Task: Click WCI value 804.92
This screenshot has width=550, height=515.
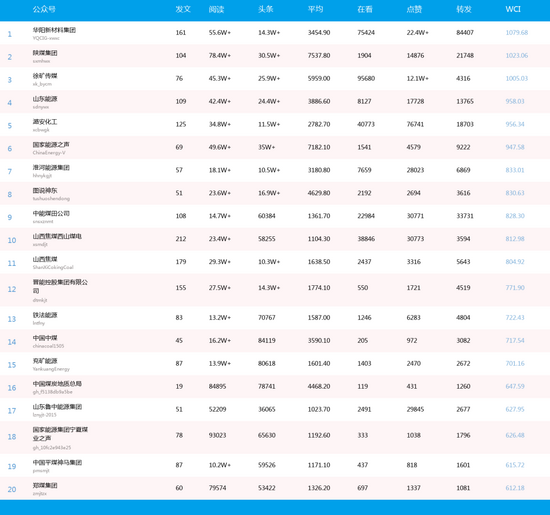Action: pos(515,262)
